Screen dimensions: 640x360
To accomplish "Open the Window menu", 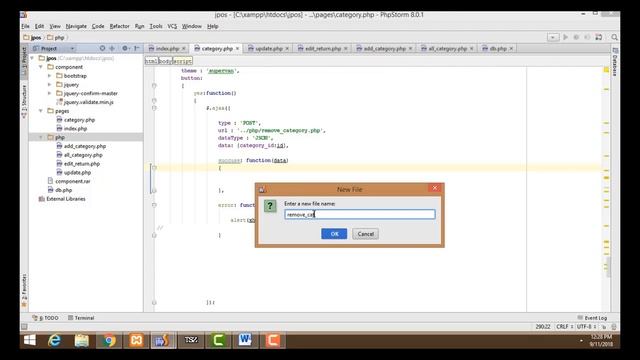I will [191, 26].
